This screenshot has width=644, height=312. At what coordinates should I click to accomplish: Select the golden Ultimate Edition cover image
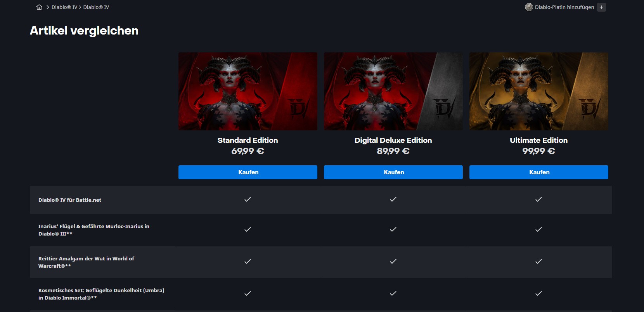point(539,92)
